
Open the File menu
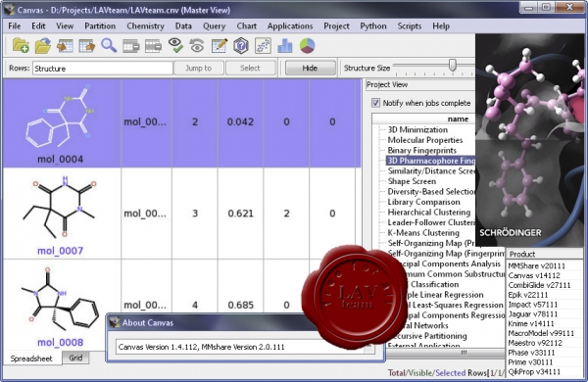tap(15, 25)
